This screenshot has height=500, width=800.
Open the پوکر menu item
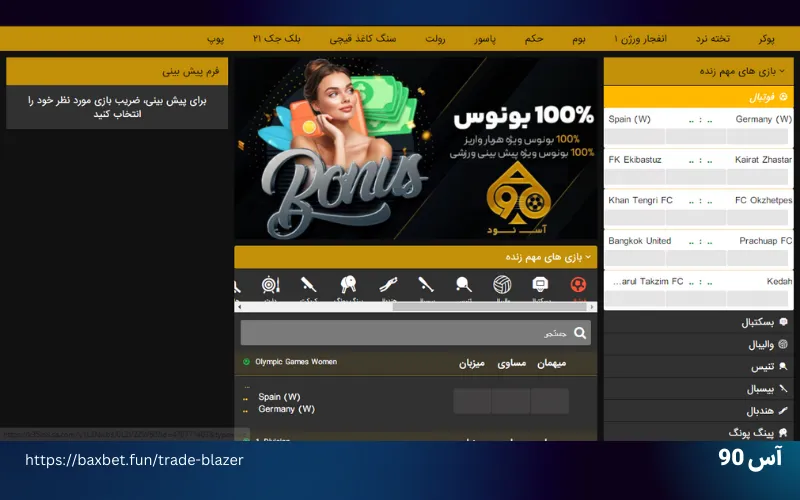click(x=766, y=39)
